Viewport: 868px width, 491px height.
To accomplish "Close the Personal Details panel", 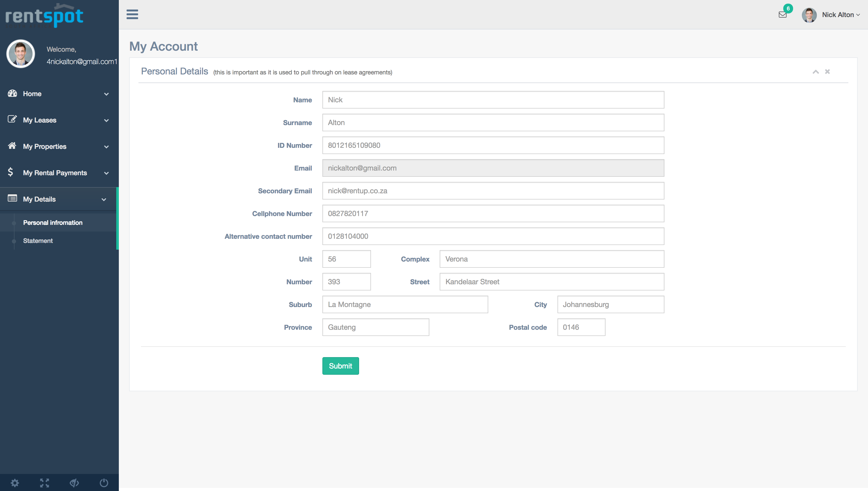I will (827, 72).
